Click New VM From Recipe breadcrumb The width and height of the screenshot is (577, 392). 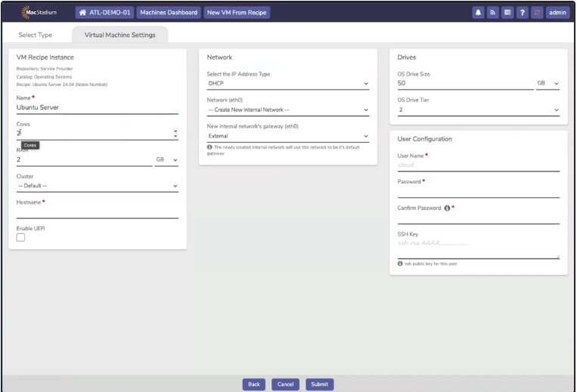tap(237, 13)
